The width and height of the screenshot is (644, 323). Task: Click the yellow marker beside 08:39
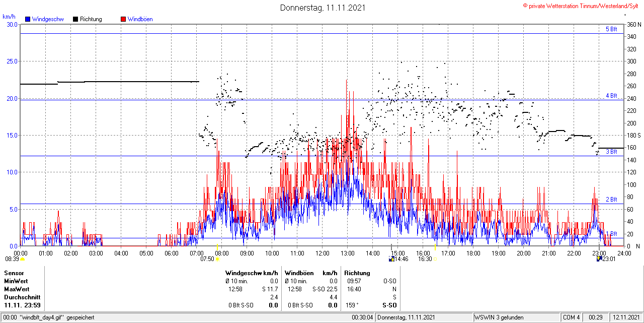(22, 259)
